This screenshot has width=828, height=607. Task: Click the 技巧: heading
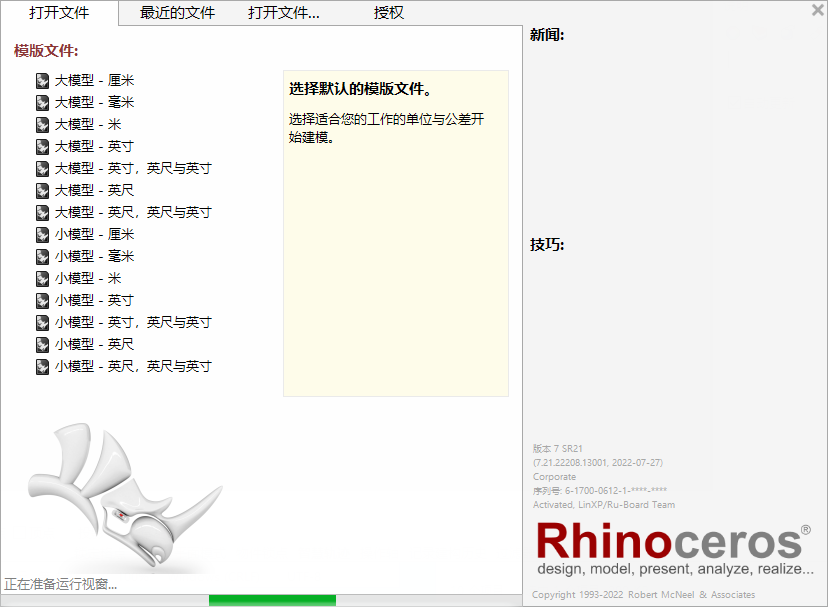[x=547, y=245]
